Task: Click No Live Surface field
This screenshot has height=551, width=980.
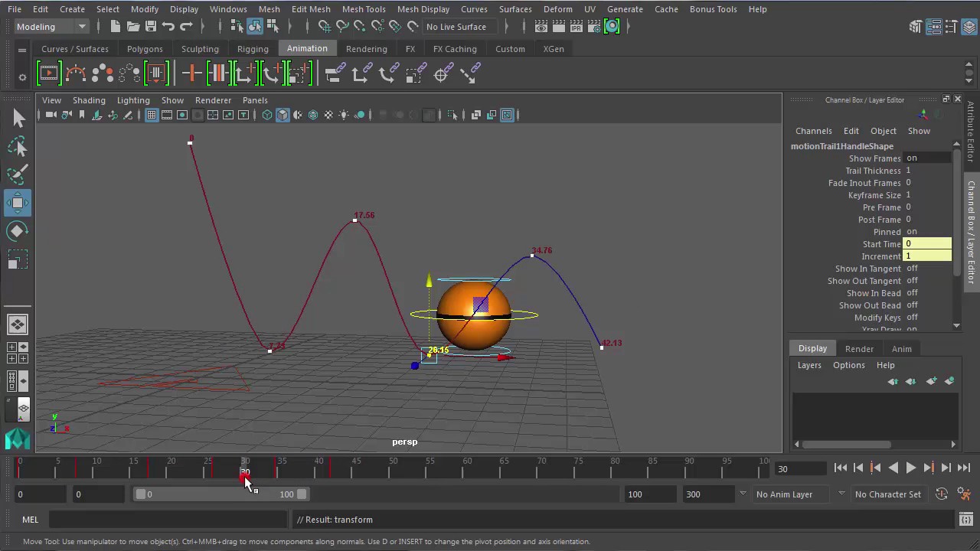Action: pyautogui.click(x=460, y=27)
